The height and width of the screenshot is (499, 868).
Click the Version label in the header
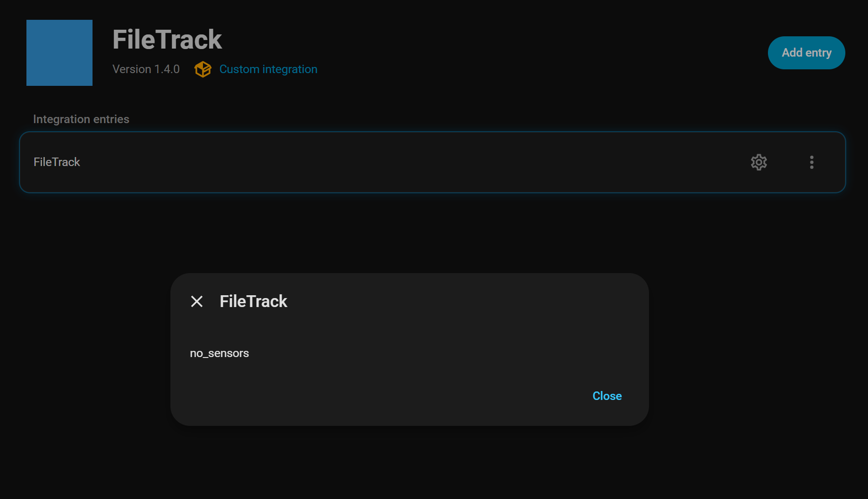coord(132,69)
